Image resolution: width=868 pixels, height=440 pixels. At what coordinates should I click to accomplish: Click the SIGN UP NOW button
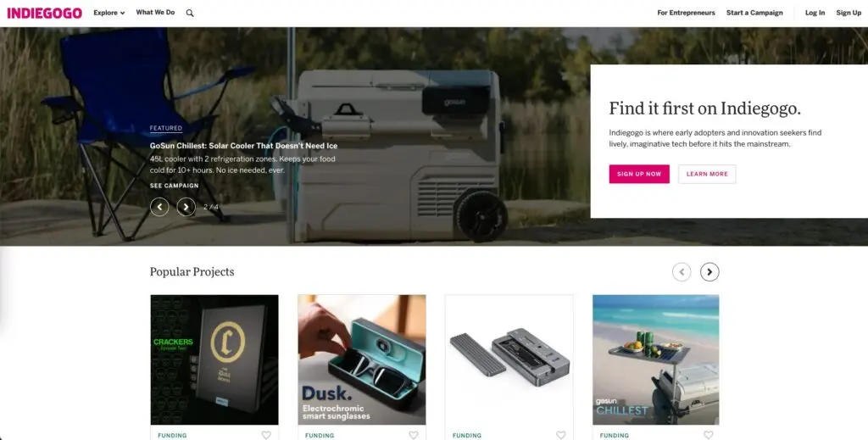639,174
